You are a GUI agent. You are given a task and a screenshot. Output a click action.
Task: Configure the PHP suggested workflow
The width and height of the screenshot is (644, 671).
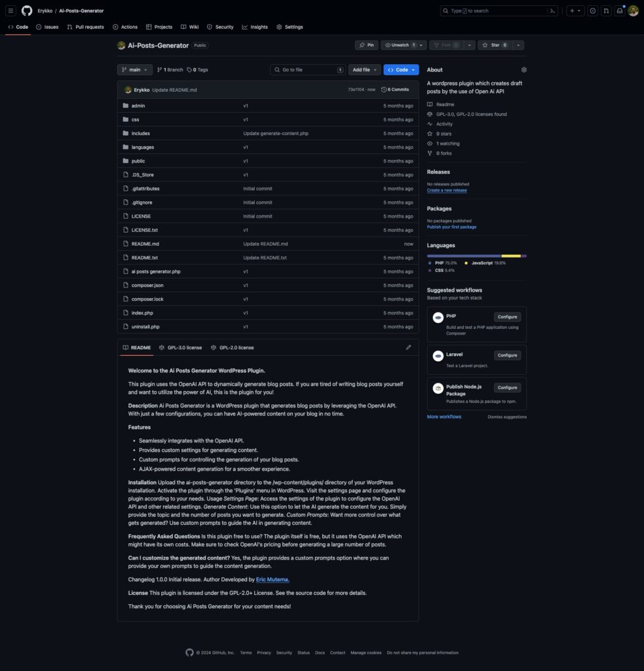pos(508,317)
